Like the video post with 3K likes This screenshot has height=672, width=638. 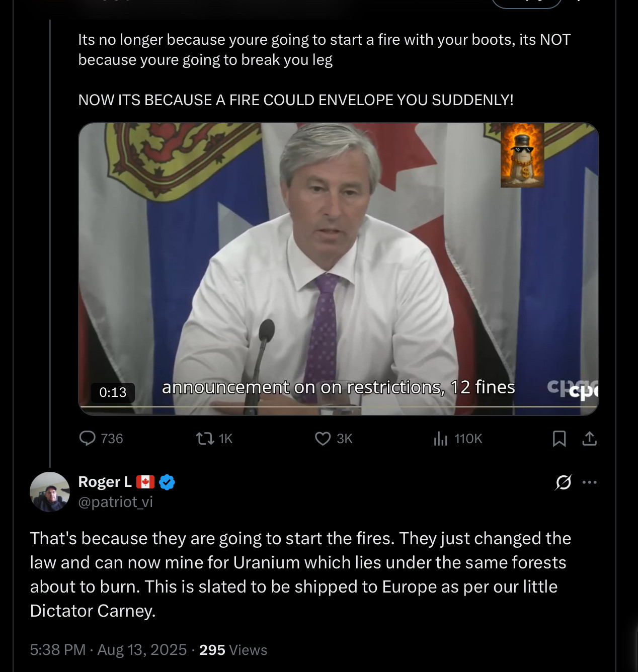click(x=323, y=439)
